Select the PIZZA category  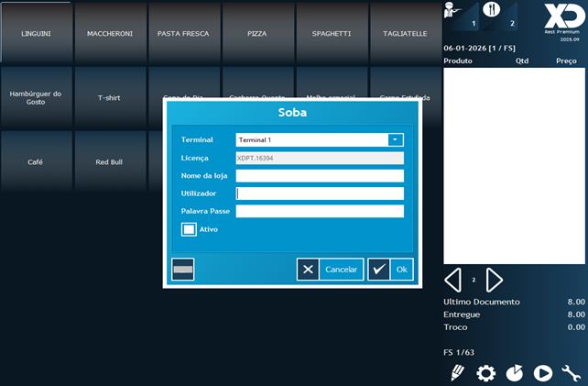pos(257,33)
